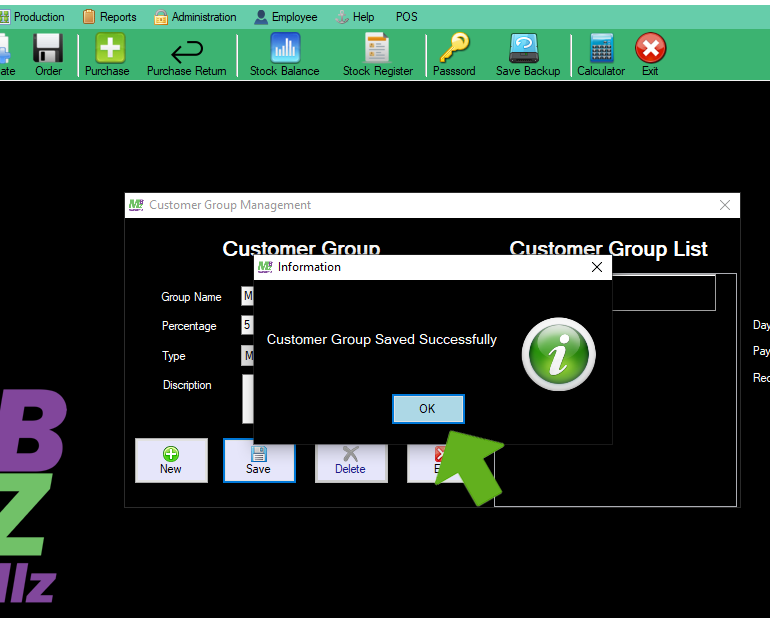Select the POS menu item
Image resolution: width=770 pixels, height=618 pixels.
point(407,17)
